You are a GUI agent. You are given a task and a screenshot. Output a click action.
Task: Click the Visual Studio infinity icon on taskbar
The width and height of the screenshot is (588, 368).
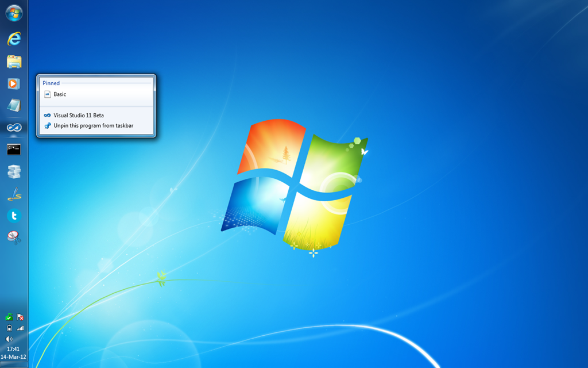coord(14,128)
